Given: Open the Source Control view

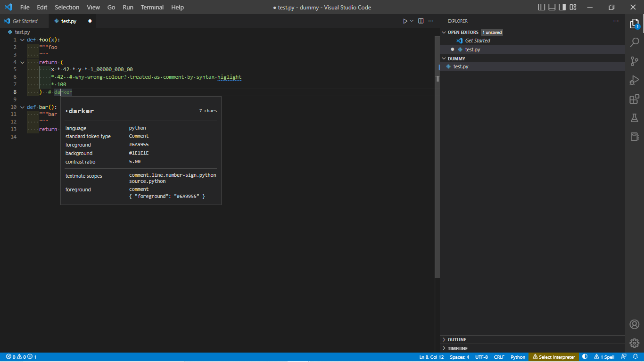Looking at the screenshot, I should click(634, 61).
